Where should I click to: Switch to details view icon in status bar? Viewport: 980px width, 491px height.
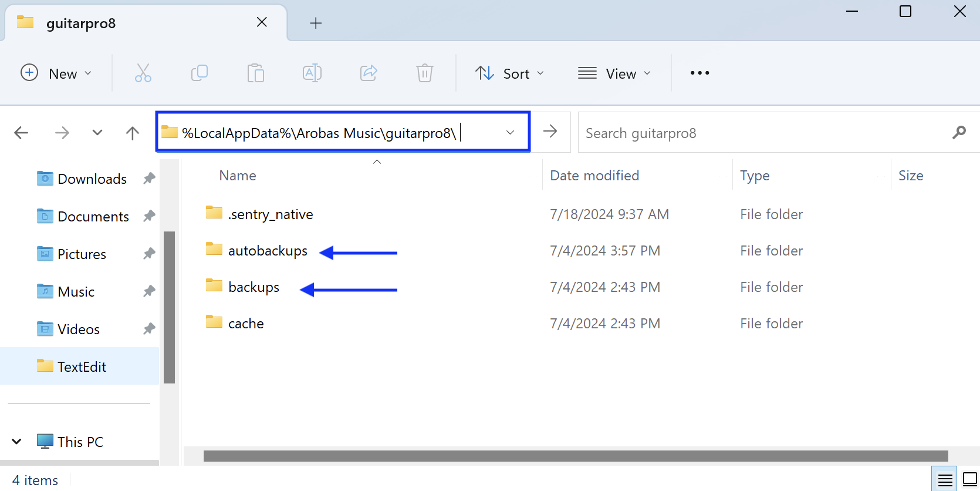tap(945, 480)
